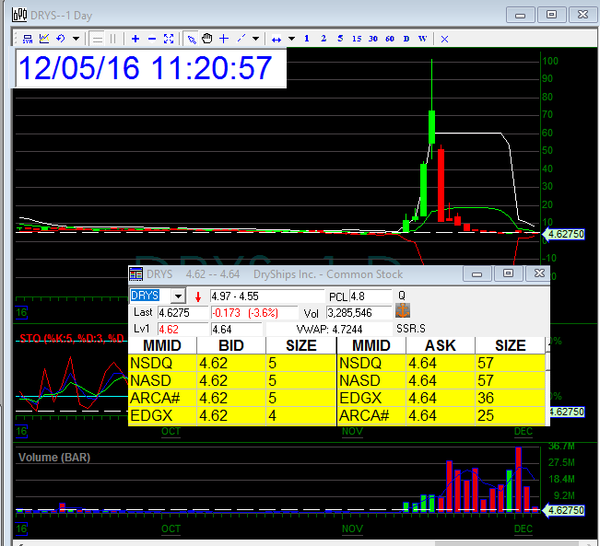
Task: Switch chart to Daily (D) timeframe
Action: (406, 38)
